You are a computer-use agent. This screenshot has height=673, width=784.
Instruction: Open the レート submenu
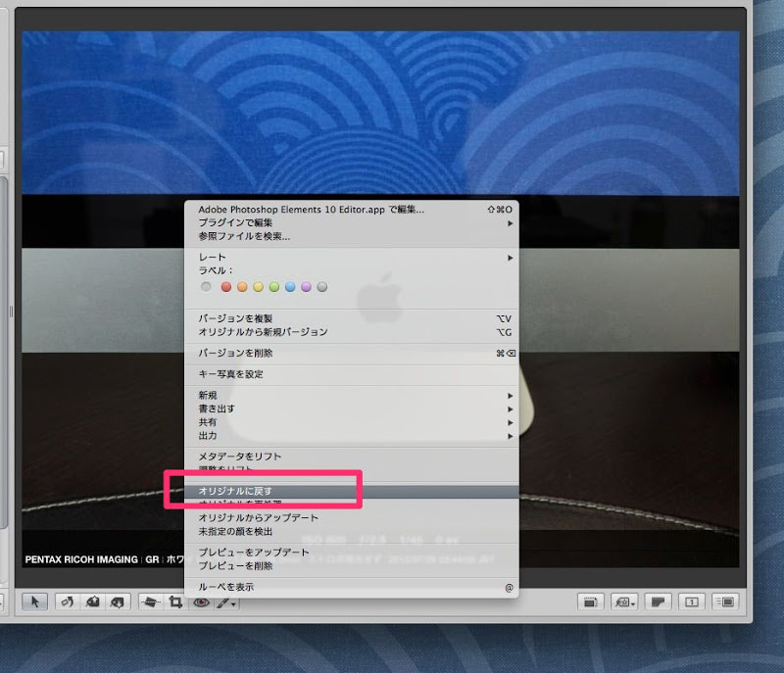click(352, 258)
